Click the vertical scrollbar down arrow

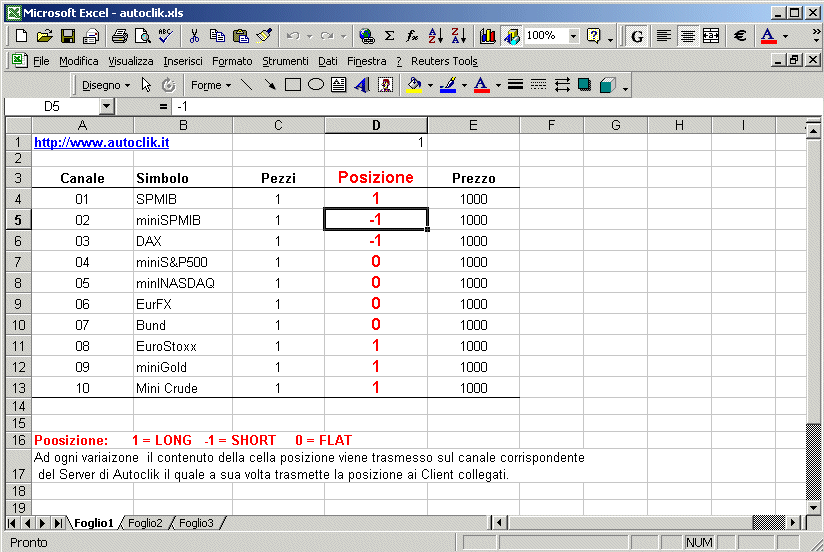pos(813,508)
